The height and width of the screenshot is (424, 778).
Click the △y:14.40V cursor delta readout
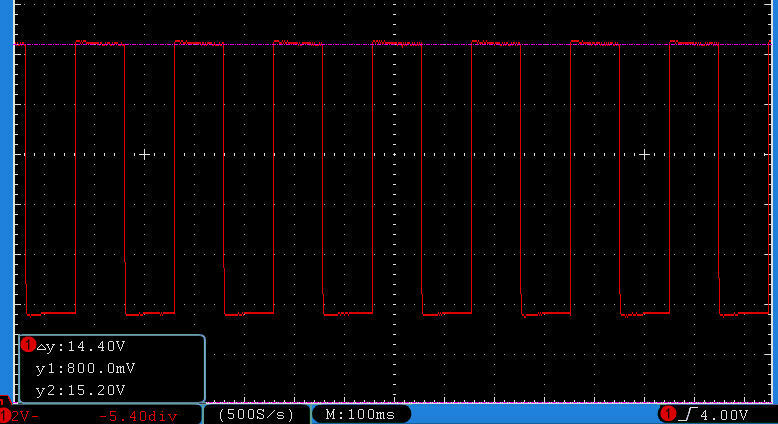81,346
